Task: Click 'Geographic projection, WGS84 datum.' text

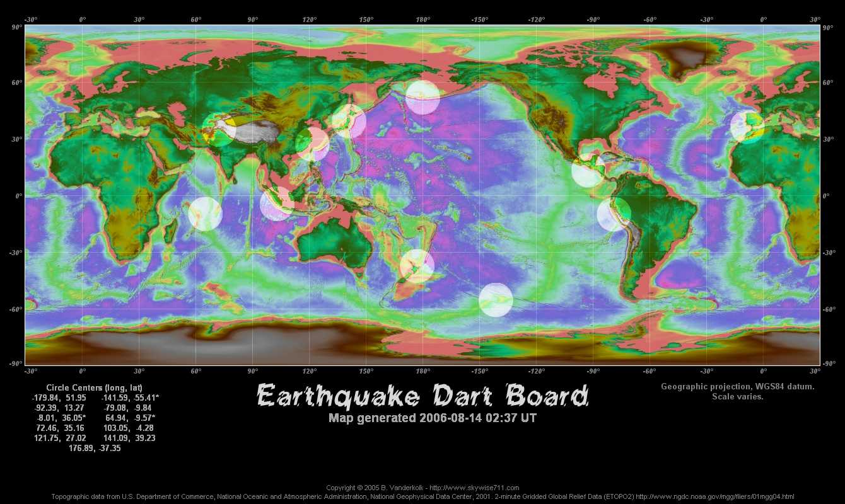Action: [738, 387]
